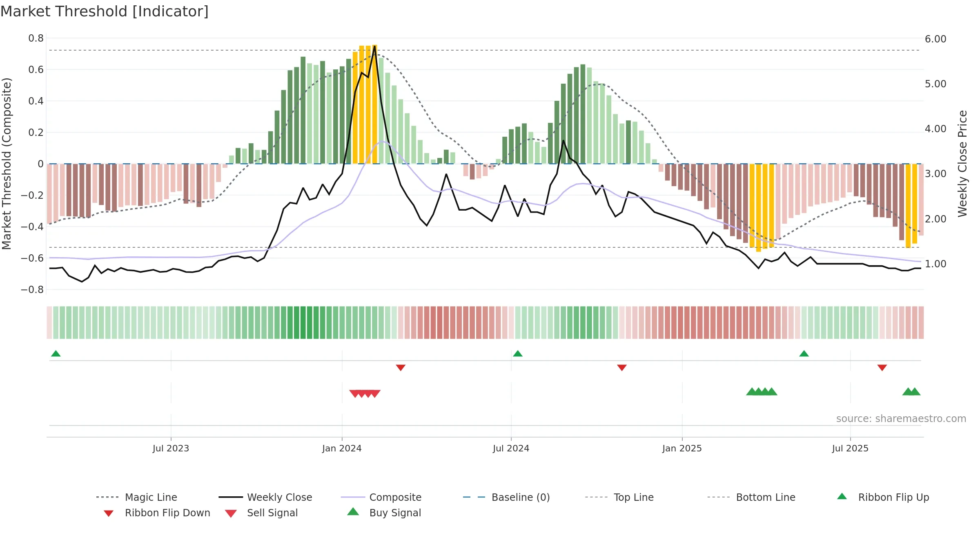Screen dimensions: 980x551
Task: Click the ribbon flip up marker near Jul 2024
Action: [518, 353]
